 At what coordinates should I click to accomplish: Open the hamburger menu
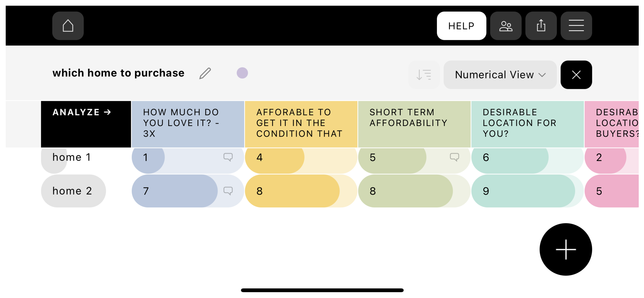point(576,26)
